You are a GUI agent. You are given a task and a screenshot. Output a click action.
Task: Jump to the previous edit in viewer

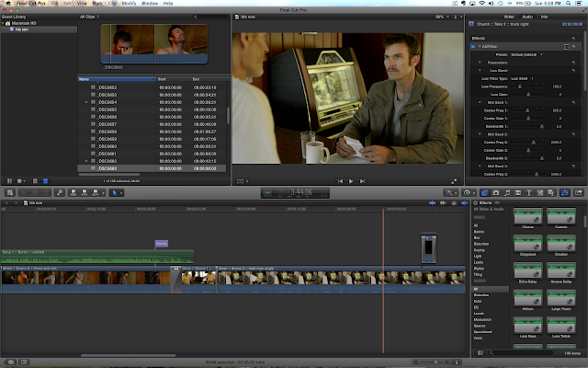tap(340, 181)
